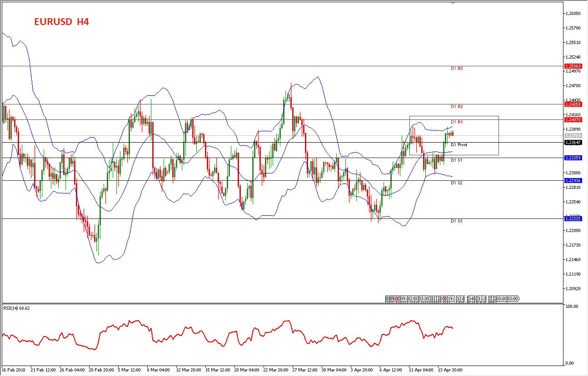
Task: Click the 21 Feb 12:00 time label
Action: pyautogui.click(x=43, y=370)
